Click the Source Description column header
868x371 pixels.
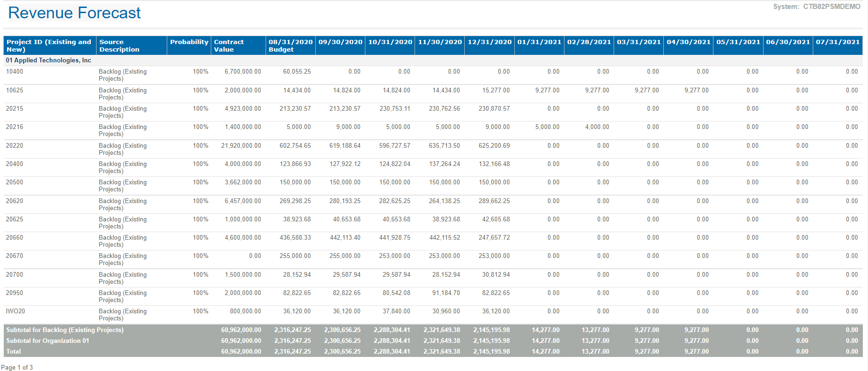[x=119, y=45]
